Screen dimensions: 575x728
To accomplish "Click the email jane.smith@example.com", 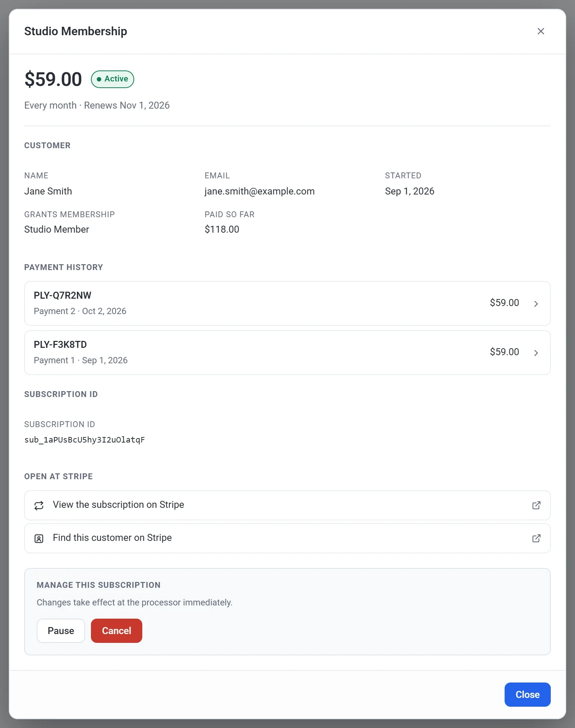I will pyautogui.click(x=260, y=191).
